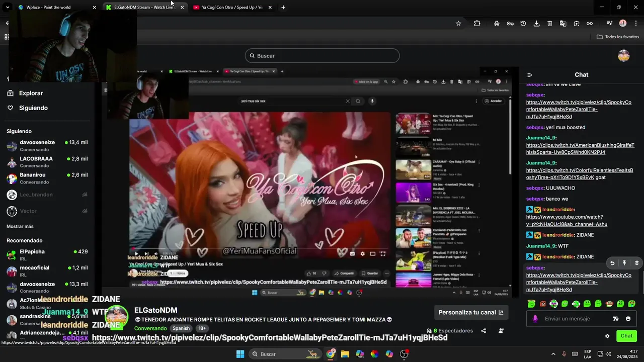Pin the hovered chat message

624,263
